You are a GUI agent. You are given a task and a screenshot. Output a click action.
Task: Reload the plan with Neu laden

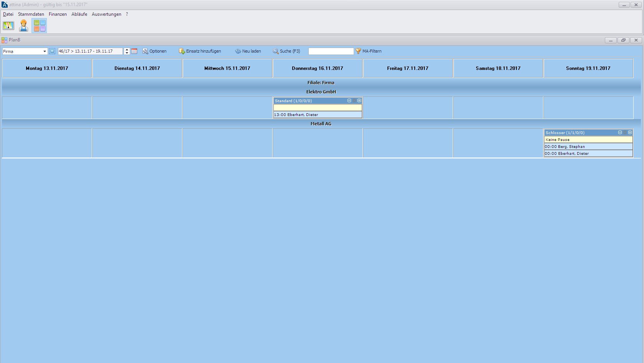pos(248,51)
